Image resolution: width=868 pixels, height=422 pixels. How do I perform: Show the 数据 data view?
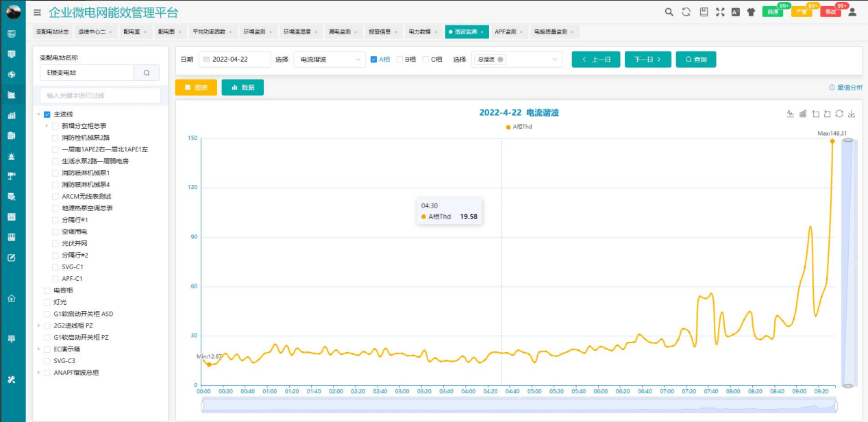point(243,87)
